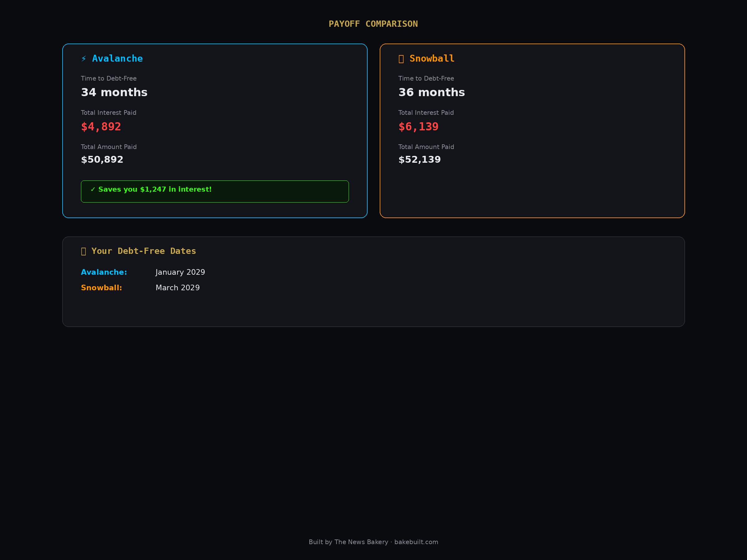Click the 36 months value
Image resolution: width=747 pixels, height=560 pixels.
pyautogui.click(x=432, y=92)
